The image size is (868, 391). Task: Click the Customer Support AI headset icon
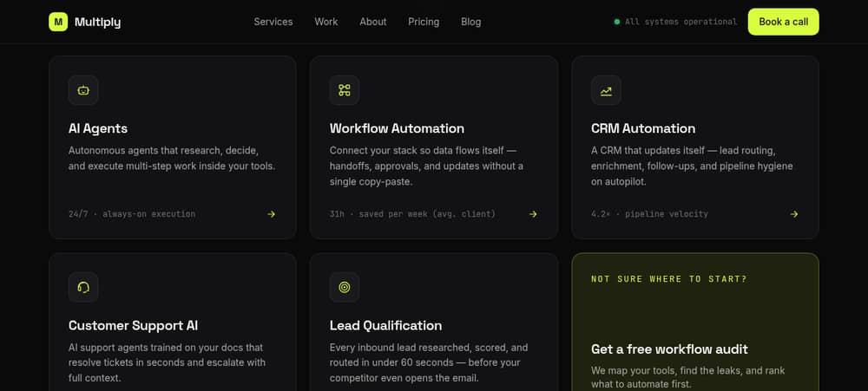point(83,287)
